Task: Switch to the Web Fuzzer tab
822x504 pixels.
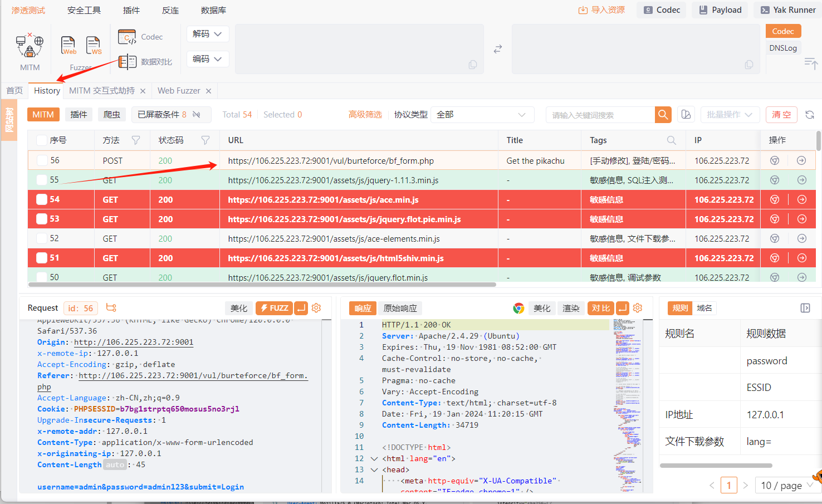Action: click(179, 91)
